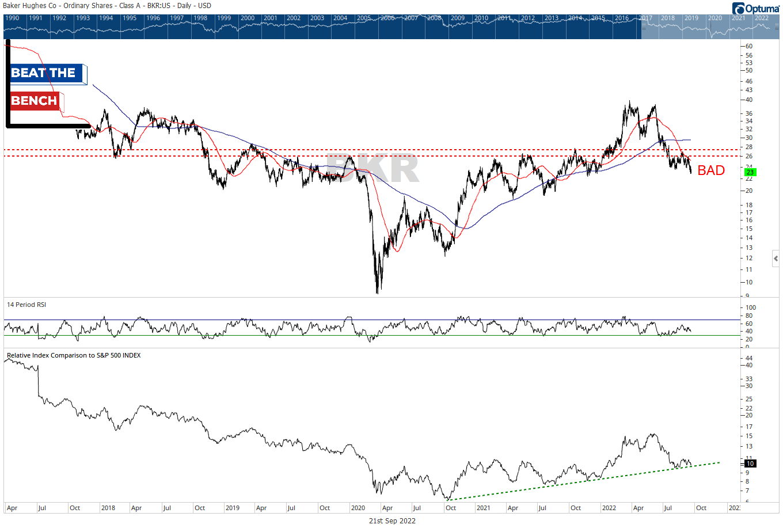Viewport: 783px width, 532px height.
Task: Click the 28 label on price axis
Action: coord(749,147)
